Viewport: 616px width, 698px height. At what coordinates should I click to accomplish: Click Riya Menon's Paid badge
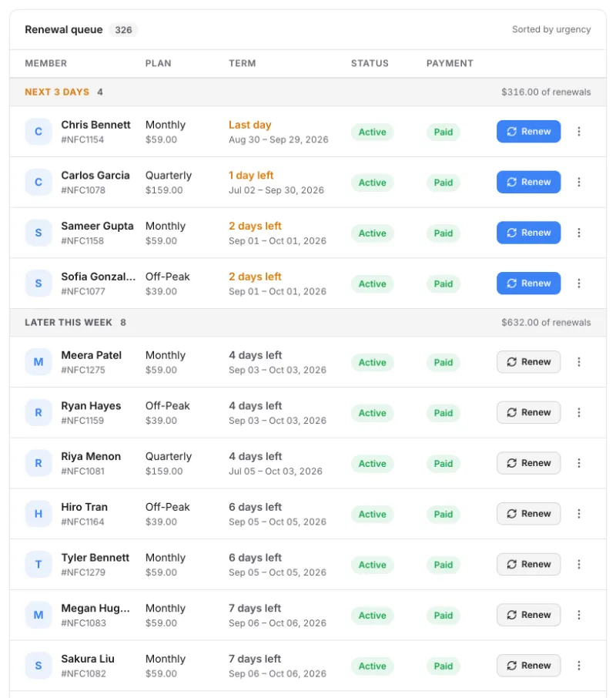point(444,463)
